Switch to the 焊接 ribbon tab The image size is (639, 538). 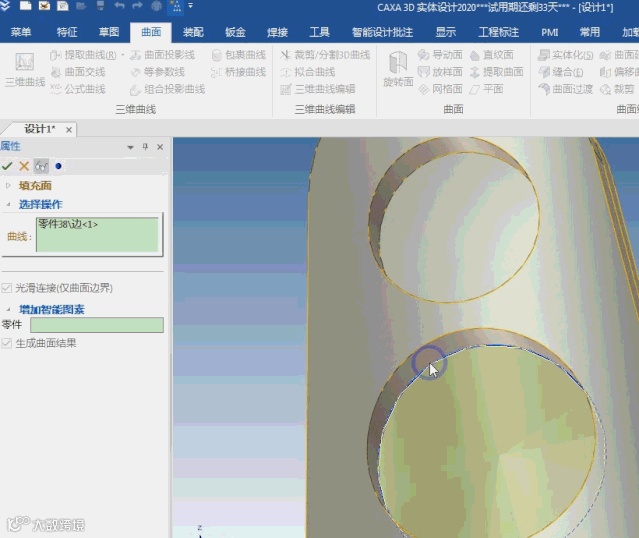pyautogui.click(x=278, y=32)
